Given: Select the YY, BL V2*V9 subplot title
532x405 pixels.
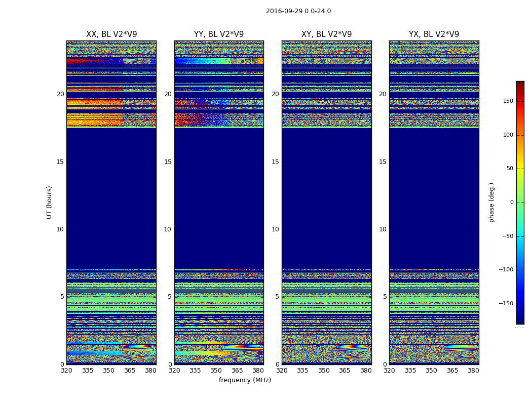Looking at the screenshot, I should point(219,34).
